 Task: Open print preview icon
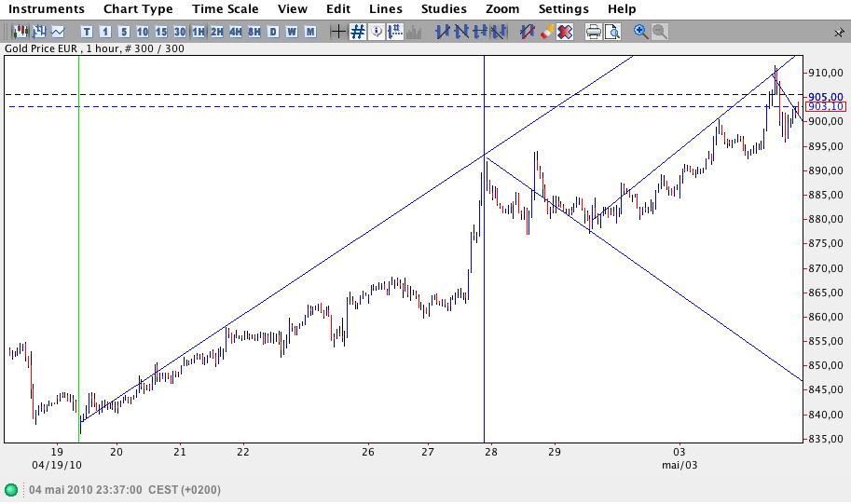point(611,32)
